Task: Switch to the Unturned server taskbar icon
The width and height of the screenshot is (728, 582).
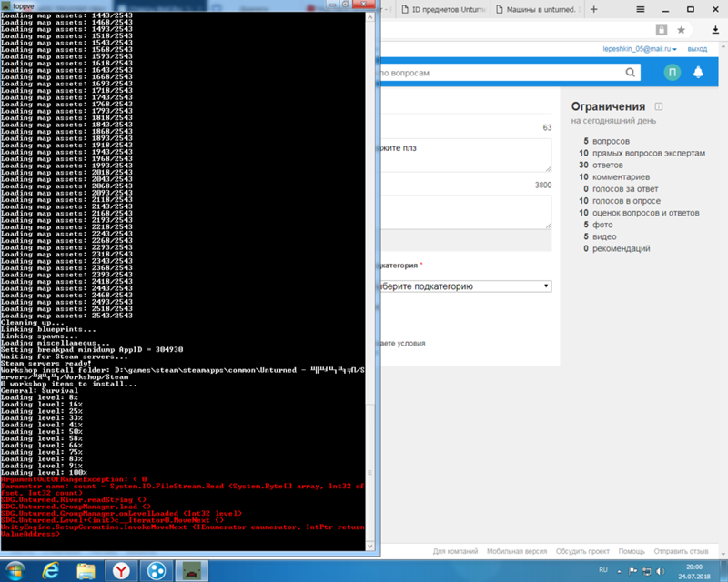Action: [191, 570]
